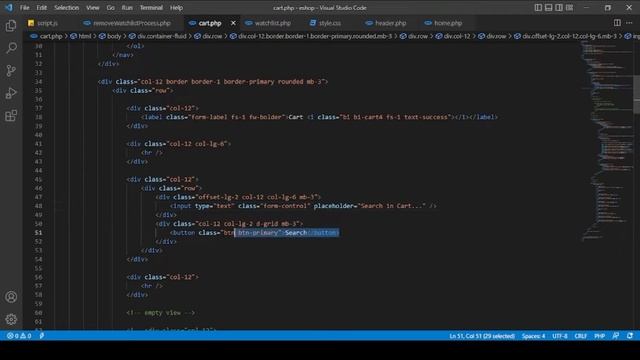640x360 pixels.
Task: Open Accounts menu icon
Action: pyautogui.click(x=11, y=297)
